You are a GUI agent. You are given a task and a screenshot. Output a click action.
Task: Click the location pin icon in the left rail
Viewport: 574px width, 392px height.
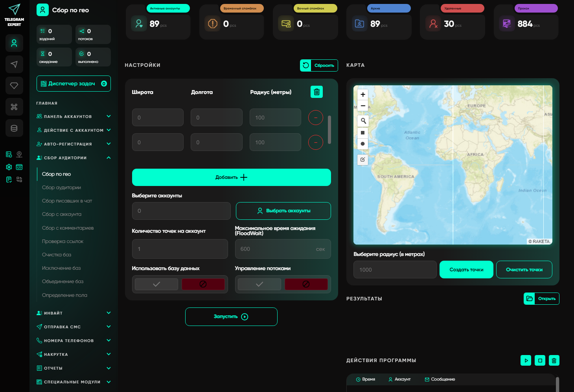click(19, 155)
